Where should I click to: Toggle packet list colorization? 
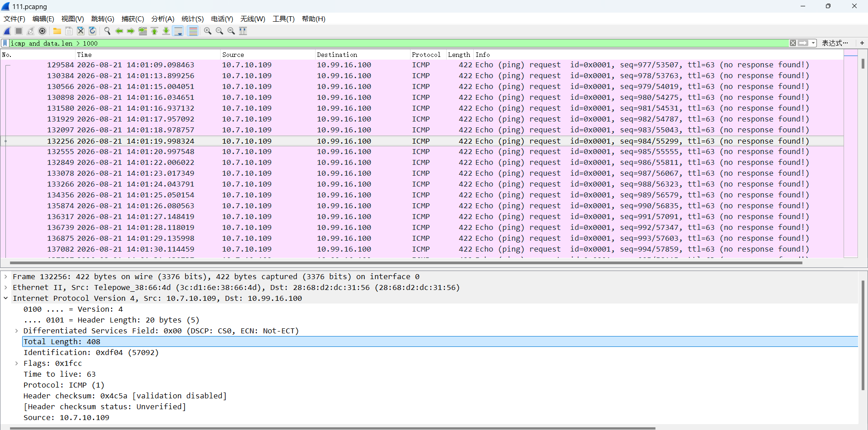(x=193, y=31)
